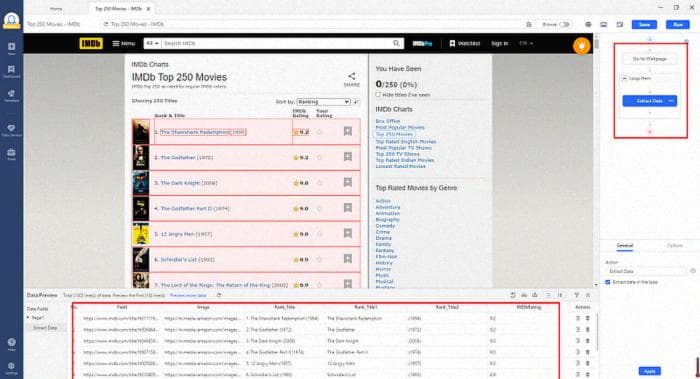Toggle the Browse mode switch
700x379 pixels.
coord(565,25)
